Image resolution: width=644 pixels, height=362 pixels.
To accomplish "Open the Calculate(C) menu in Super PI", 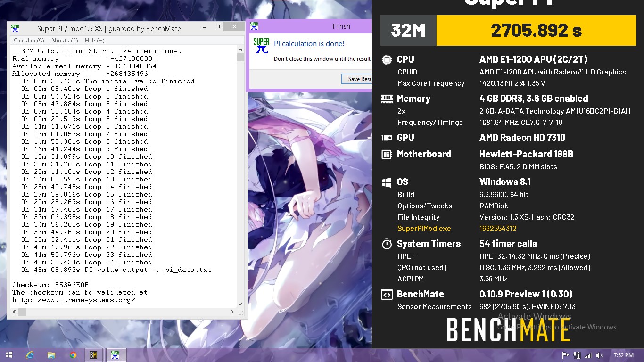I will [x=29, y=41].
